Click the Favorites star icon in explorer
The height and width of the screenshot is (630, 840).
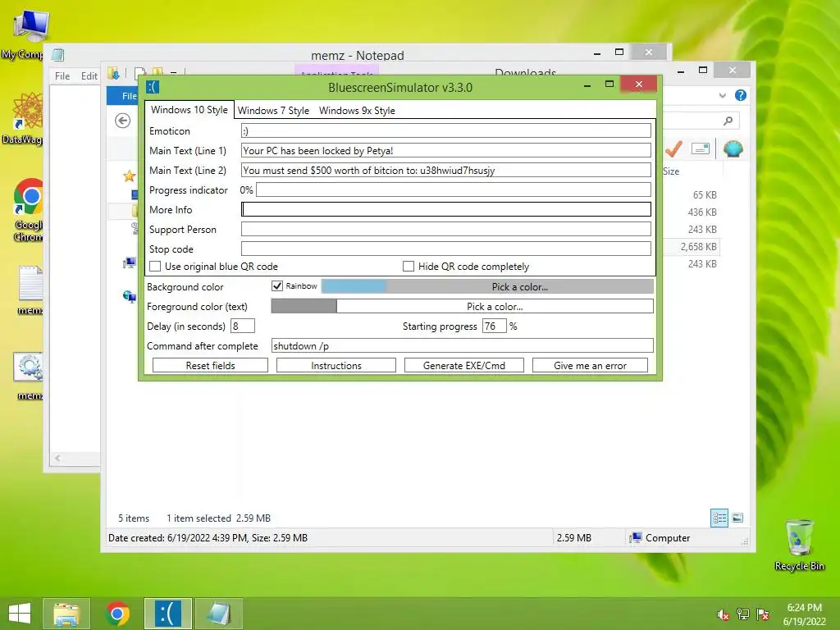[x=129, y=176]
